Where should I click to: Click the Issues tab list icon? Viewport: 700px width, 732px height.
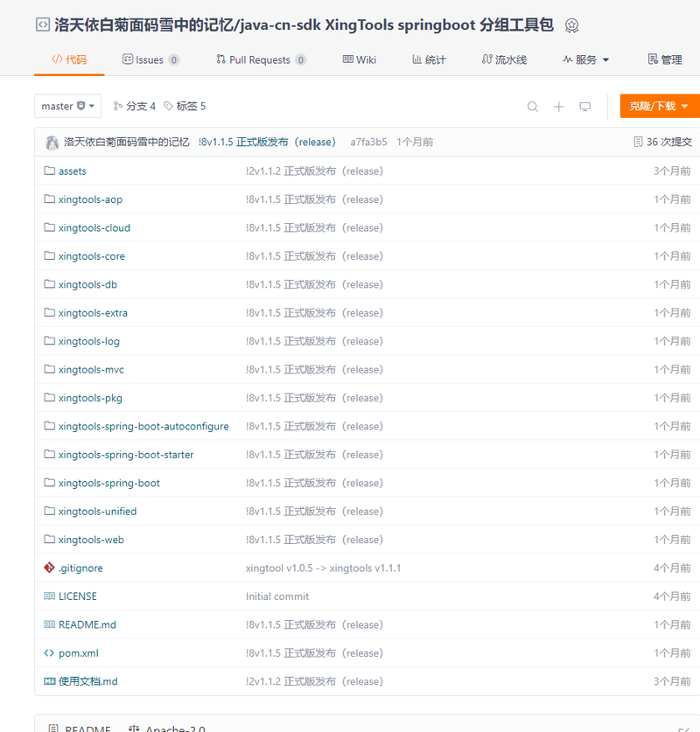[x=128, y=59]
